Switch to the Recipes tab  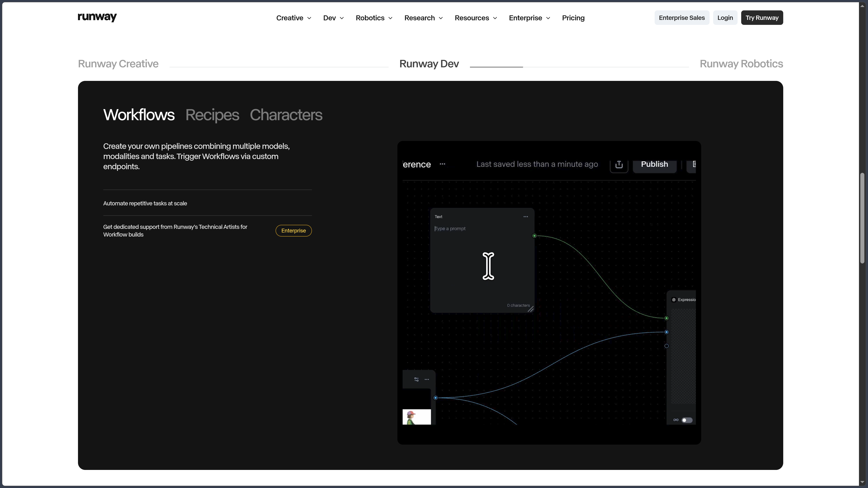pyautogui.click(x=212, y=115)
